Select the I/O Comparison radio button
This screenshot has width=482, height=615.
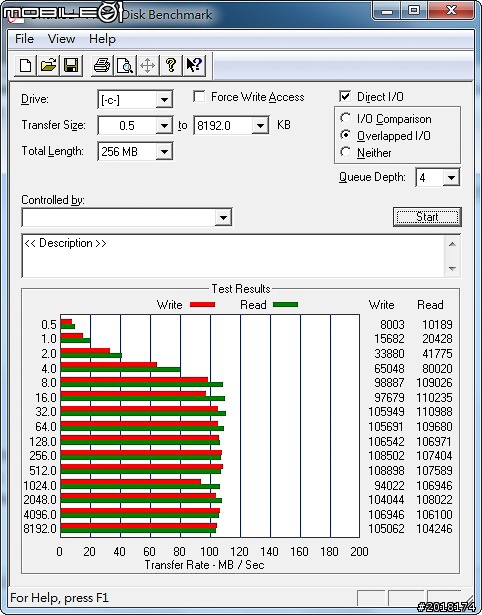346,118
